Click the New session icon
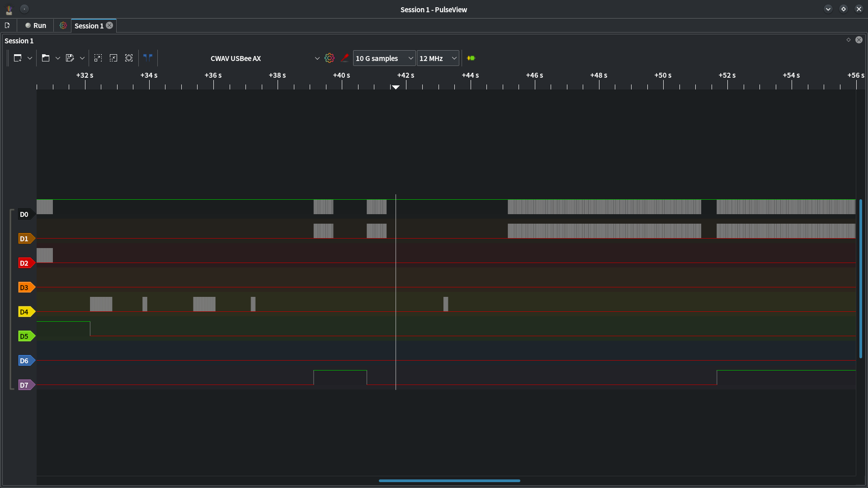Image resolution: width=868 pixels, height=488 pixels. [x=7, y=26]
